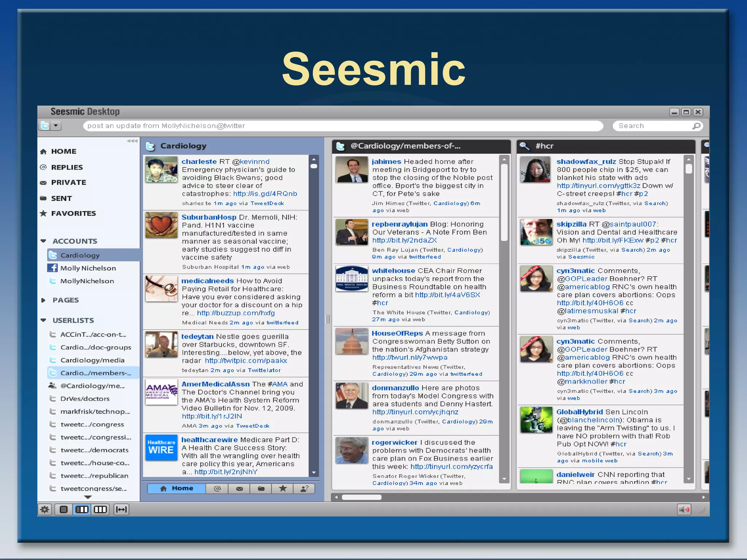Switch to two column layout icon
747x560 pixels.
coord(82,510)
